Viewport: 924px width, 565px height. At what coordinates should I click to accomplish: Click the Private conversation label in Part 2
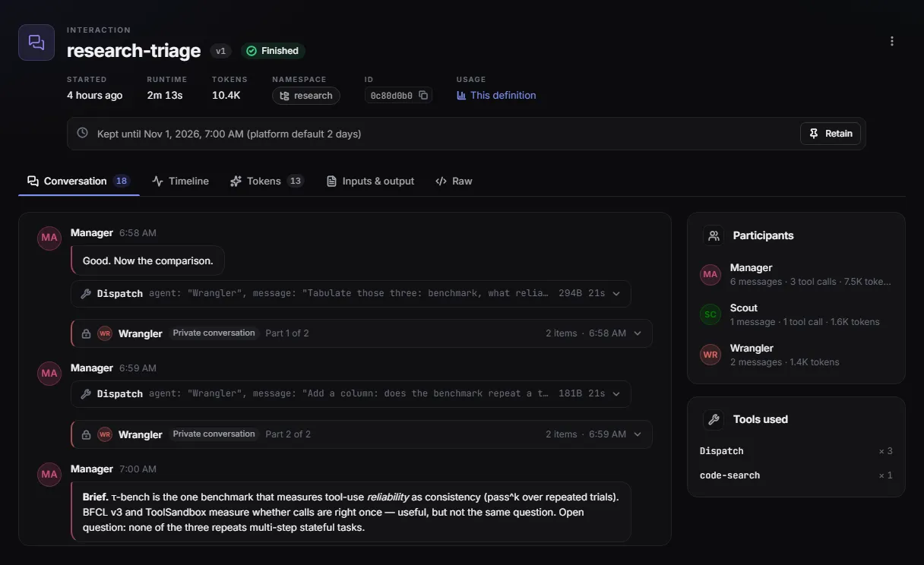(214, 434)
